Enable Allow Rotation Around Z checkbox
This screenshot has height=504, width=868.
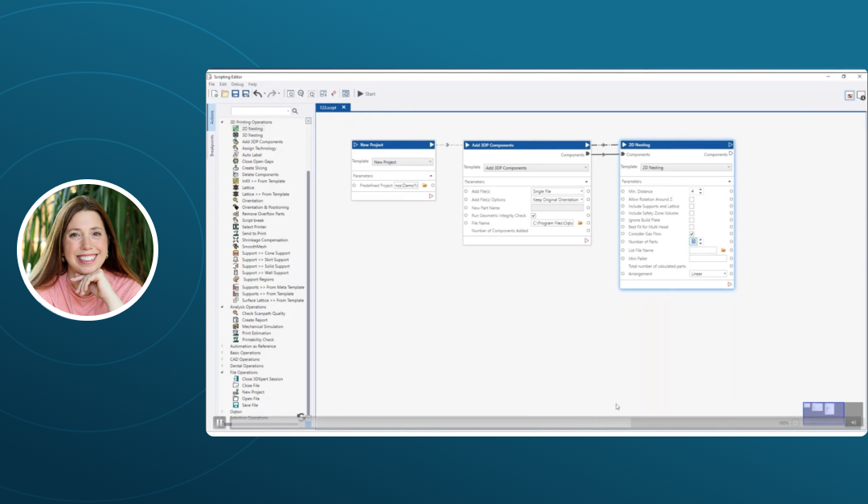pyautogui.click(x=691, y=199)
